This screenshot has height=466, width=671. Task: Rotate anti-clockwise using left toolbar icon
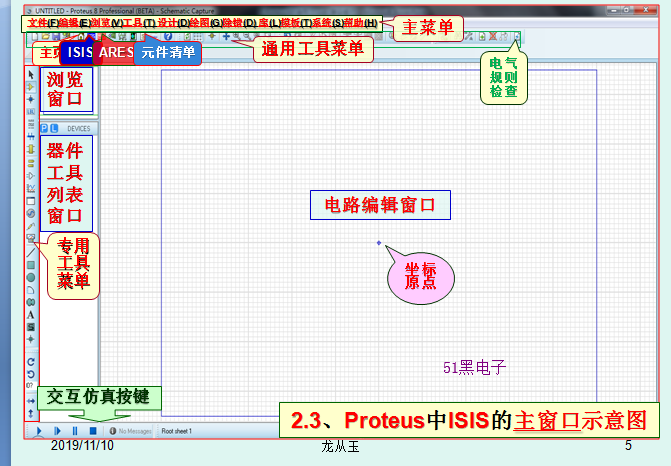31,374
